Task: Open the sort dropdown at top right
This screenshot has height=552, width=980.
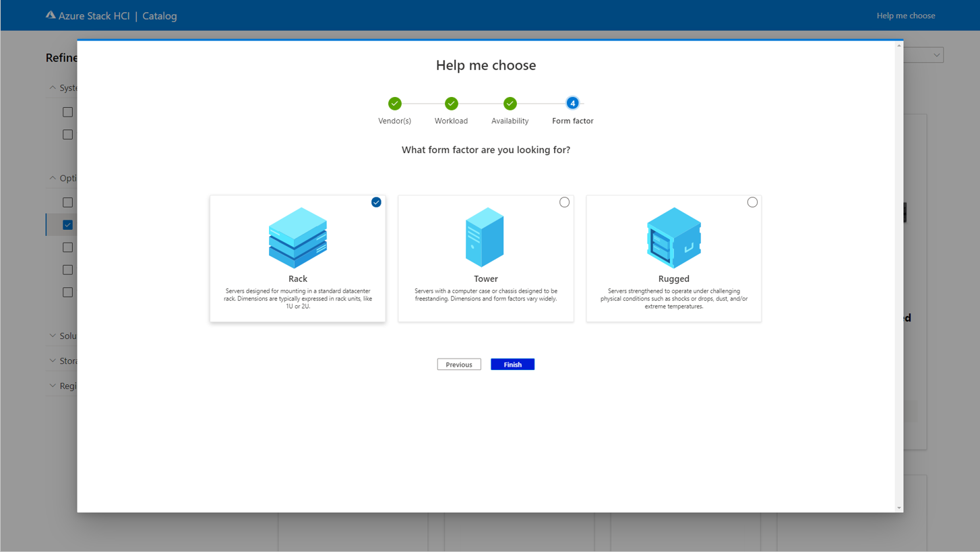Action: [x=936, y=55]
